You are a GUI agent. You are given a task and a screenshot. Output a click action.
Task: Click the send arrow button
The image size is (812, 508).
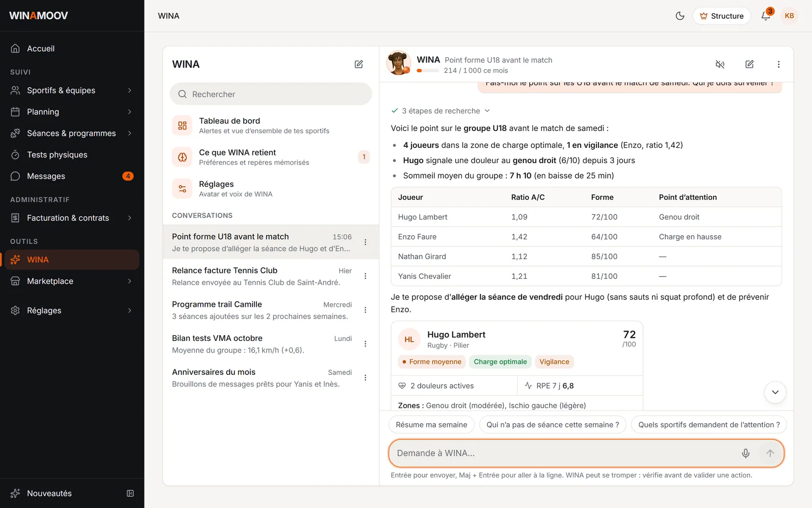tap(770, 453)
